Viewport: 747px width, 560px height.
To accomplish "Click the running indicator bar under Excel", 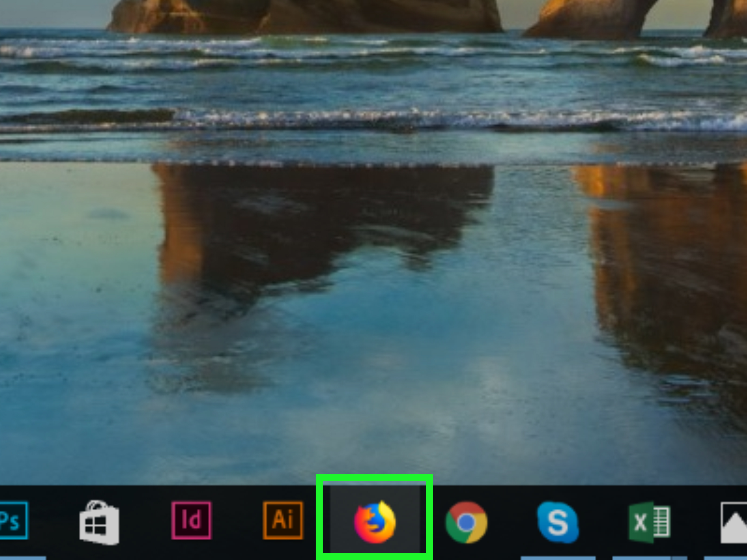I will pos(649,558).
